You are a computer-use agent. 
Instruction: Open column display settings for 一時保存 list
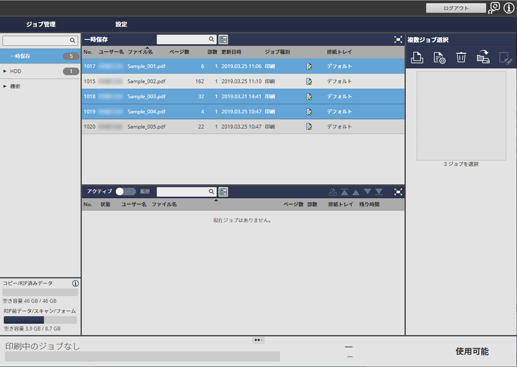(223, 39)
